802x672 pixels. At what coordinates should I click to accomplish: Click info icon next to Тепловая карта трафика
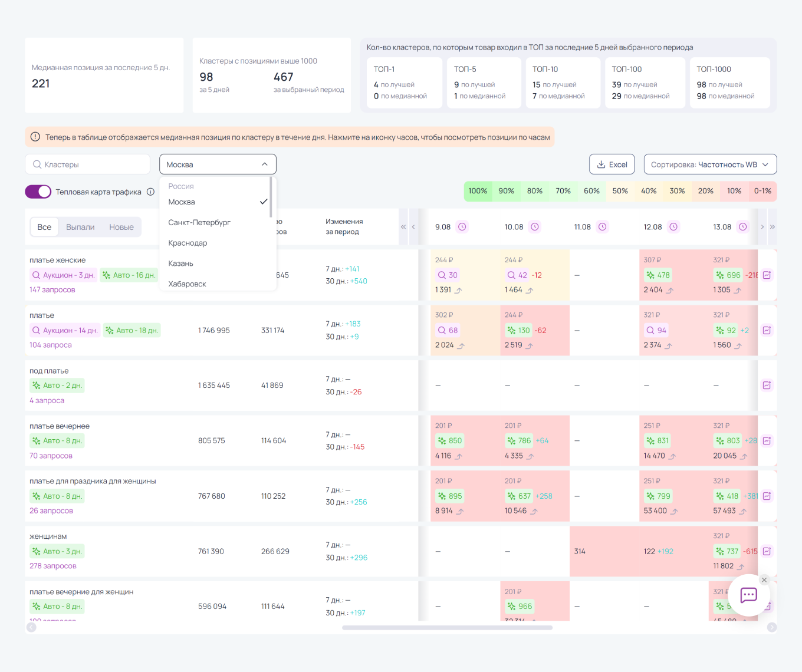point(150,192)
